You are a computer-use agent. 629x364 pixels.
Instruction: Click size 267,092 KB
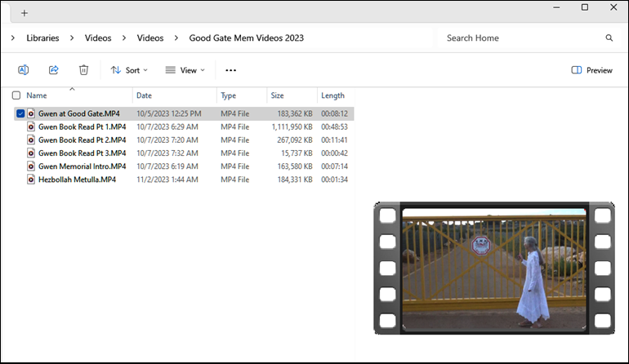click(295, 140)
